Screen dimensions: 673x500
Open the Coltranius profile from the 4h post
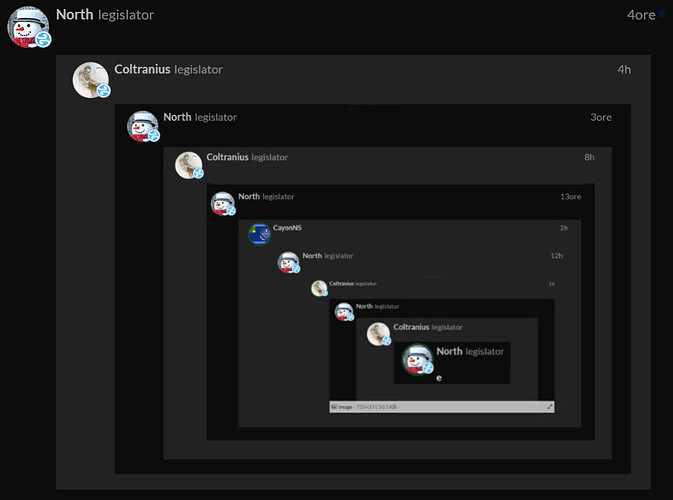142,69
